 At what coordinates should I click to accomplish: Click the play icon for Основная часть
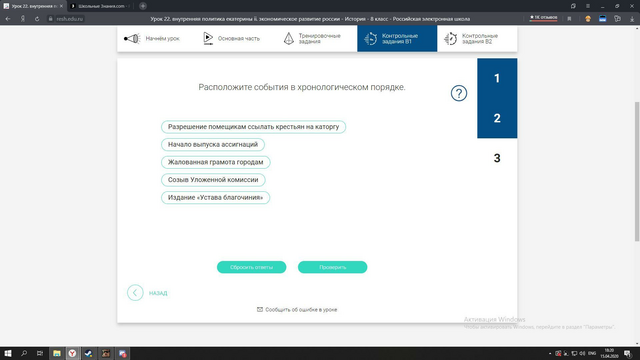coord(208,38)
